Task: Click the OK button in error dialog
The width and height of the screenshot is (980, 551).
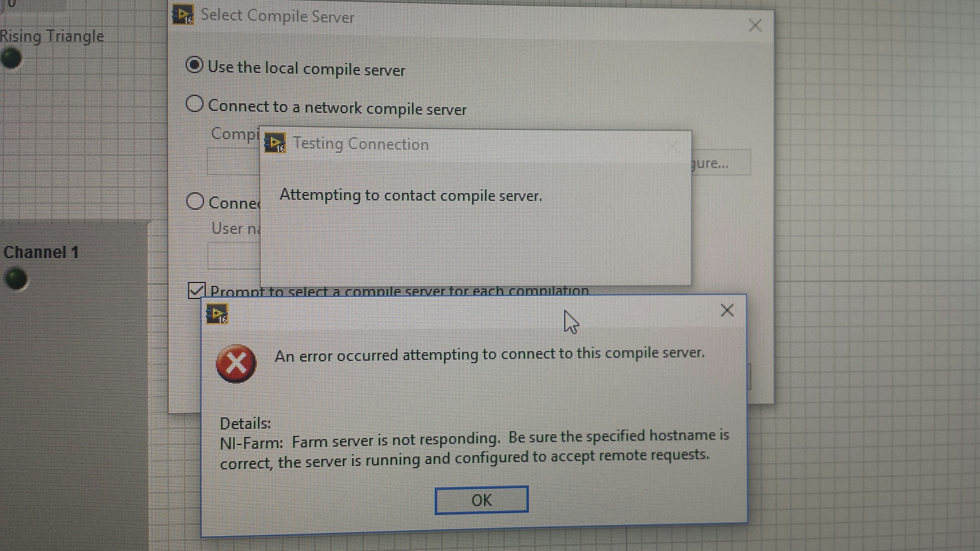Action: click(x=481, y=500)
